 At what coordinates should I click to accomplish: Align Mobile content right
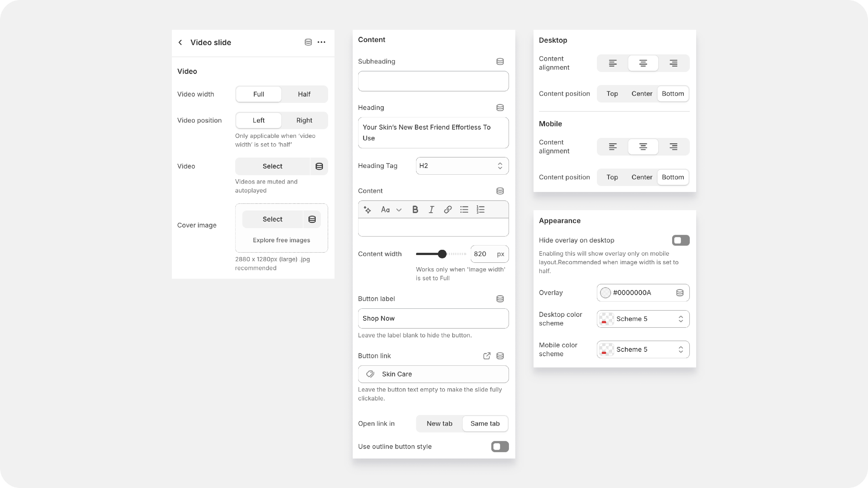[673, 147]
